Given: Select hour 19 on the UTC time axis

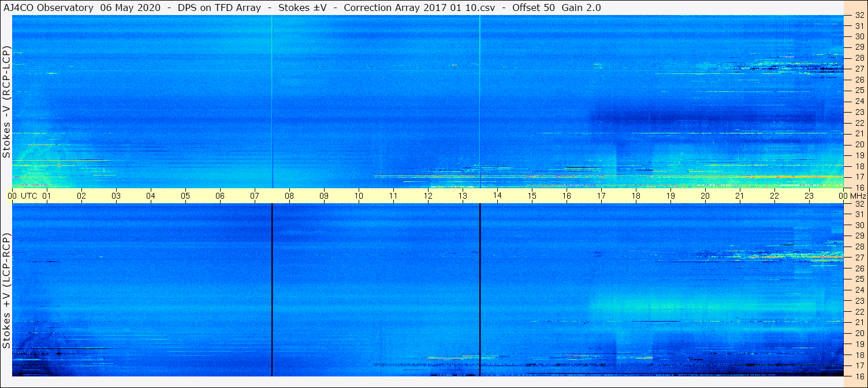Looking at the screenshot, I should (670, 196).
